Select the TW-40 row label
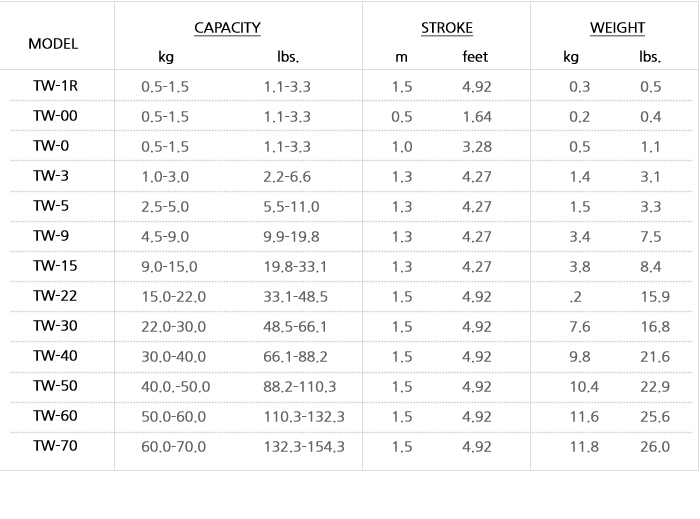 (x=55, y=356)
